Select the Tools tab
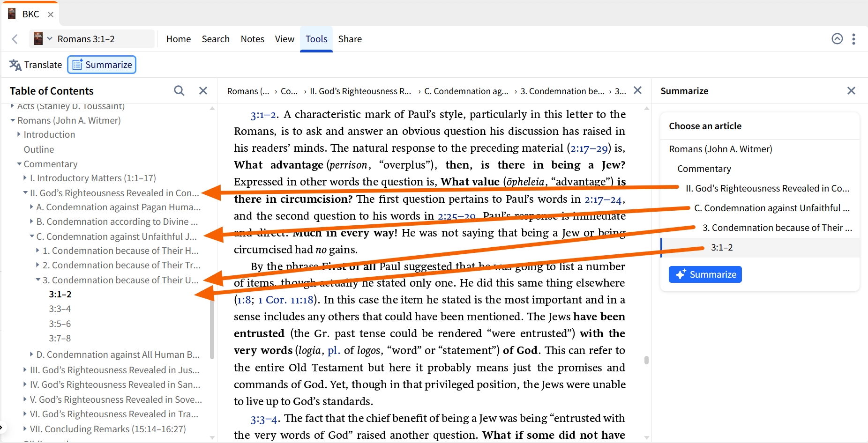Viewport: 868px width, 443px height. point(316,39)
